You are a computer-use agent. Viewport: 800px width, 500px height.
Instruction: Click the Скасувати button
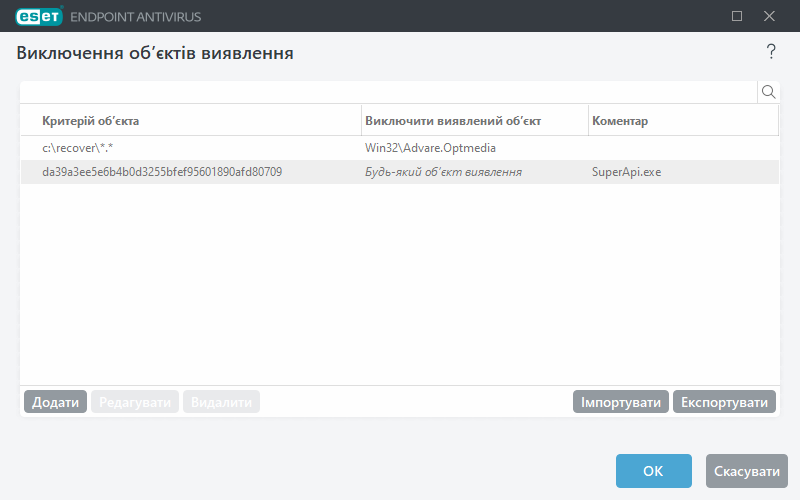747,471
